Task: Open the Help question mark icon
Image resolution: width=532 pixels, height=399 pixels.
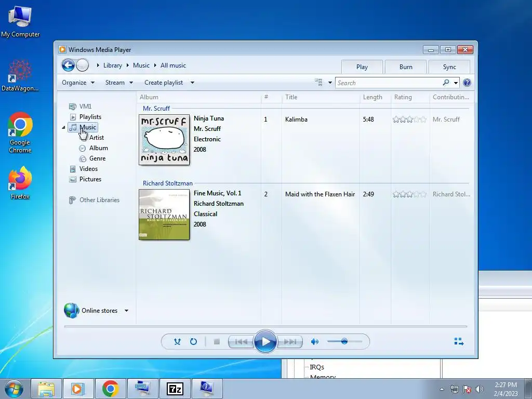Action: click(467, 83)
